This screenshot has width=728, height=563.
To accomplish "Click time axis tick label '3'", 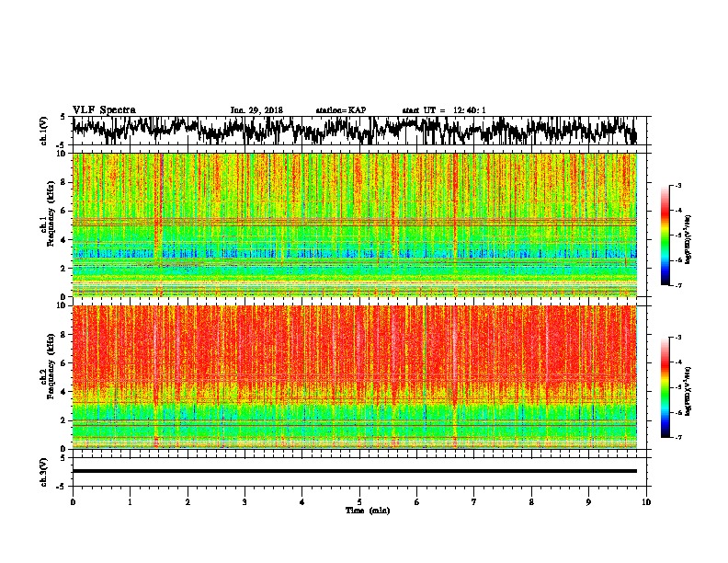I will click(245, 502).
